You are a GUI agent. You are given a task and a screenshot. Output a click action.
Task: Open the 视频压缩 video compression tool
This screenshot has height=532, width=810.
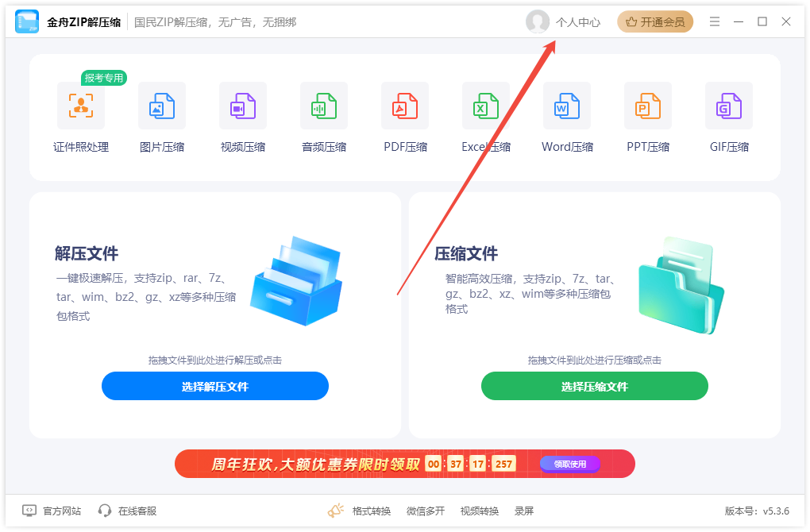[x=243, y=106]
